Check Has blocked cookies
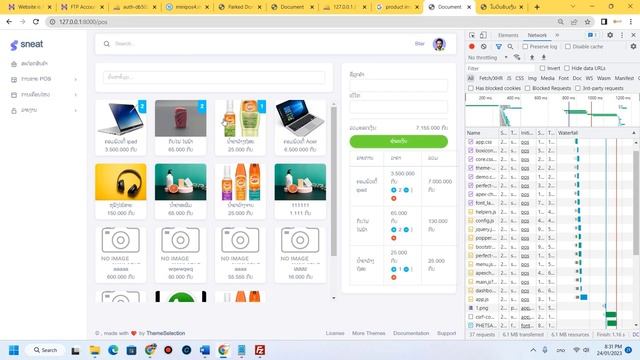The height and width of the screenshot is (360, 640). pyautogui.click(x=471, y=88)
